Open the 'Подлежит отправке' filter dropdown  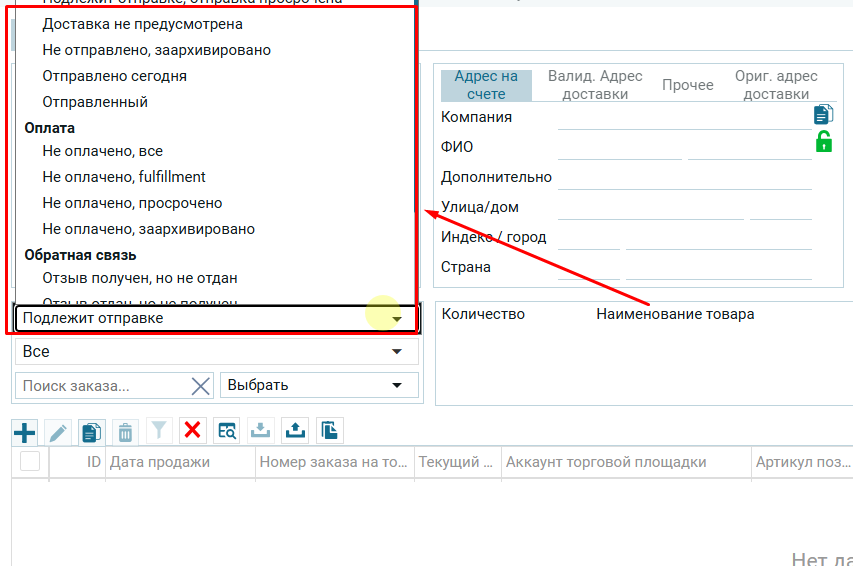coord(216,319)
